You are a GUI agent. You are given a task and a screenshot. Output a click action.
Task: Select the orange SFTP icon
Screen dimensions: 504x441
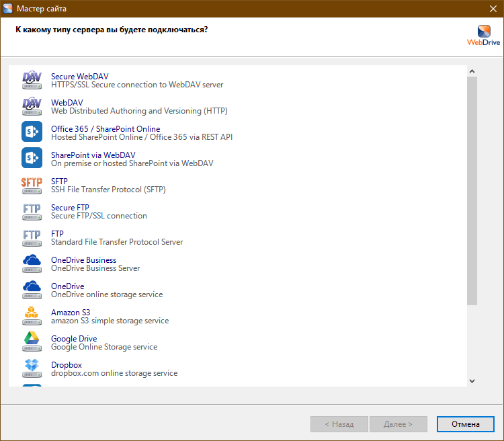coord(32,185)
